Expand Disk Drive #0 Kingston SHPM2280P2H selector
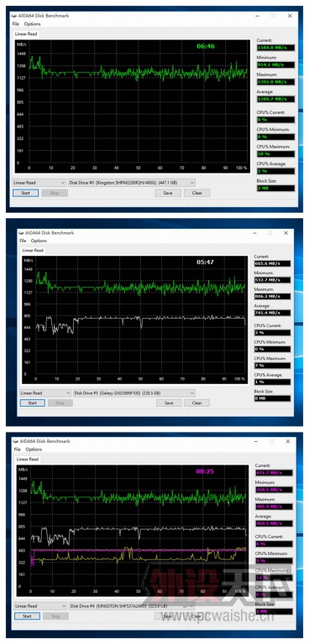The height and width of the screenshot is (644, 309). coord(132,182)
